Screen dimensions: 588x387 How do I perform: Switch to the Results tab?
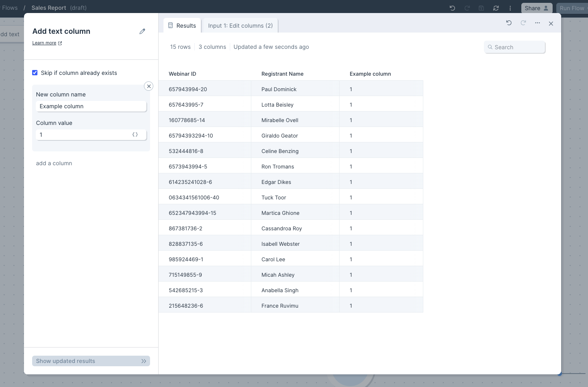[x=182, y=26]
